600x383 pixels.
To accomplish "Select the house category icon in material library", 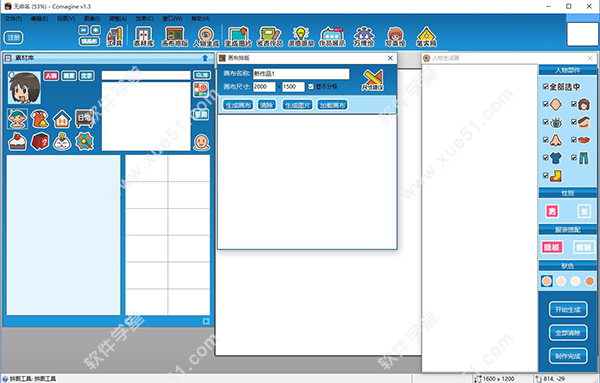I will 62,119.
